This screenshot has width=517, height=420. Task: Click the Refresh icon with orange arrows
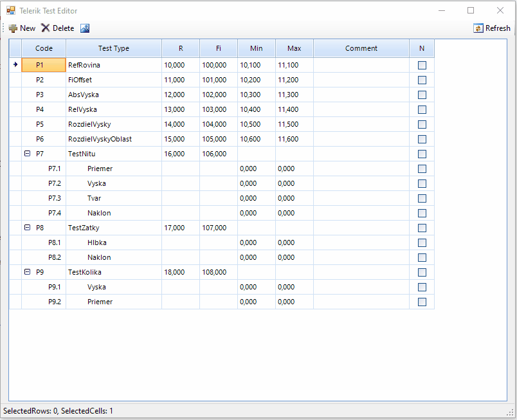tap(478, 28)
